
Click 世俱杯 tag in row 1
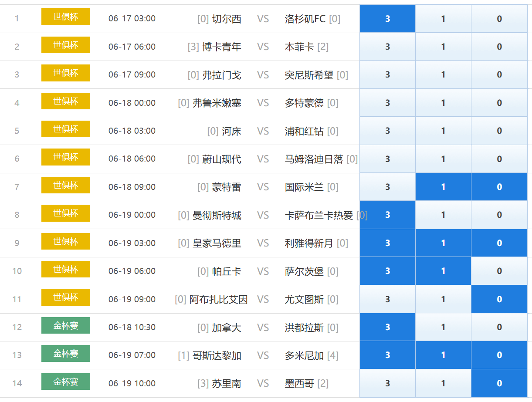point(66,17)
